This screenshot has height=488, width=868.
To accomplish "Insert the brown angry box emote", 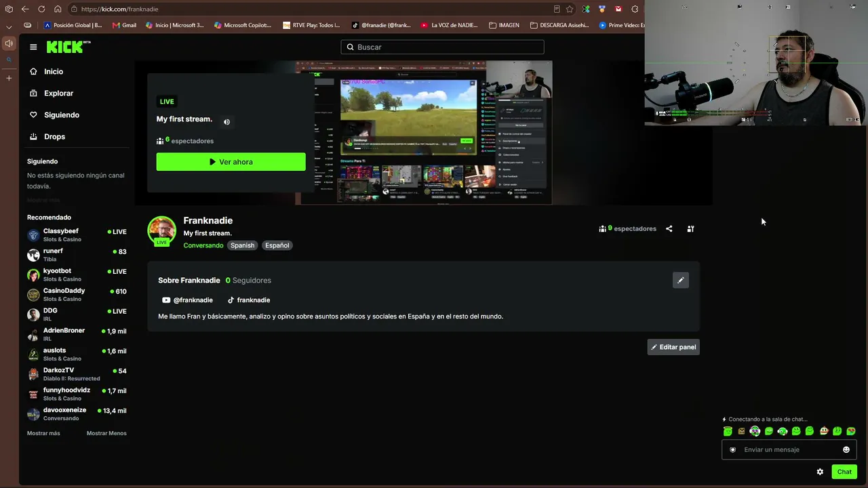I will tap(741, 431).
